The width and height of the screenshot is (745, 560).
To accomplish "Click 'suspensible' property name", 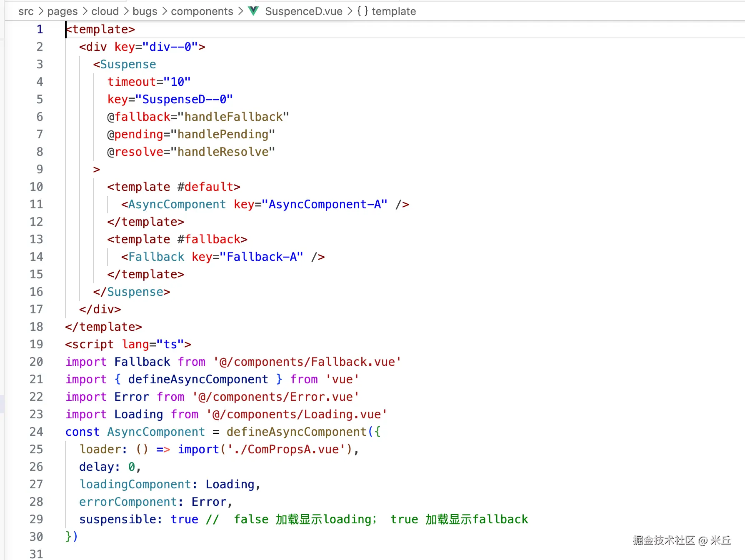I will 118,519.
